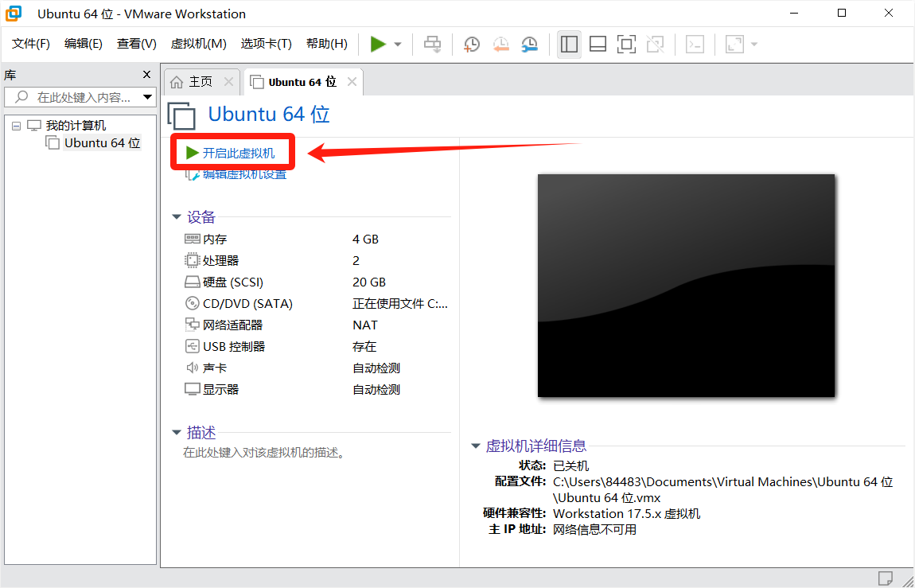Collapse the 描述 section
The width and height of the screenshot is (915, 588).
[177, 433]
